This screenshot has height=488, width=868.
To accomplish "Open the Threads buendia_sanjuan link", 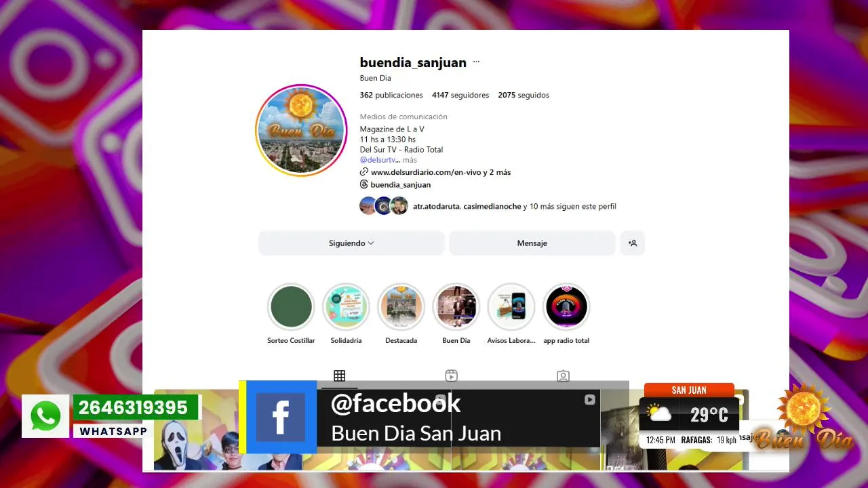I will 400,184.
